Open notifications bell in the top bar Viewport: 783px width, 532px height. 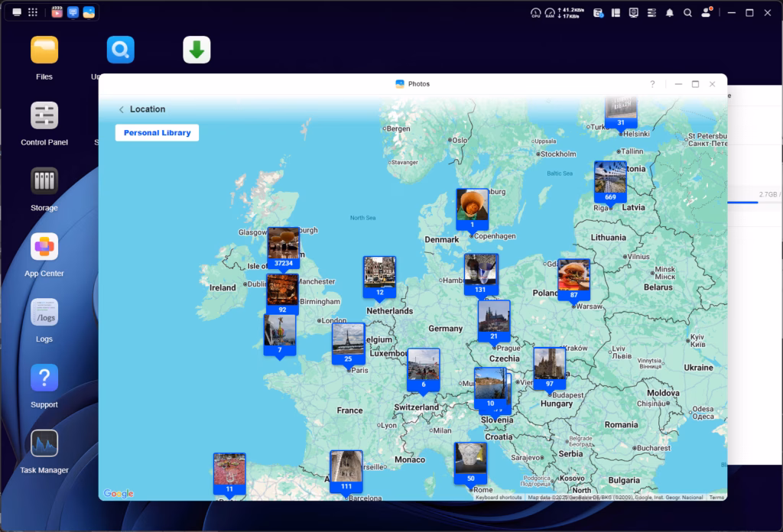pyautogui.click(x=670, y=13)
